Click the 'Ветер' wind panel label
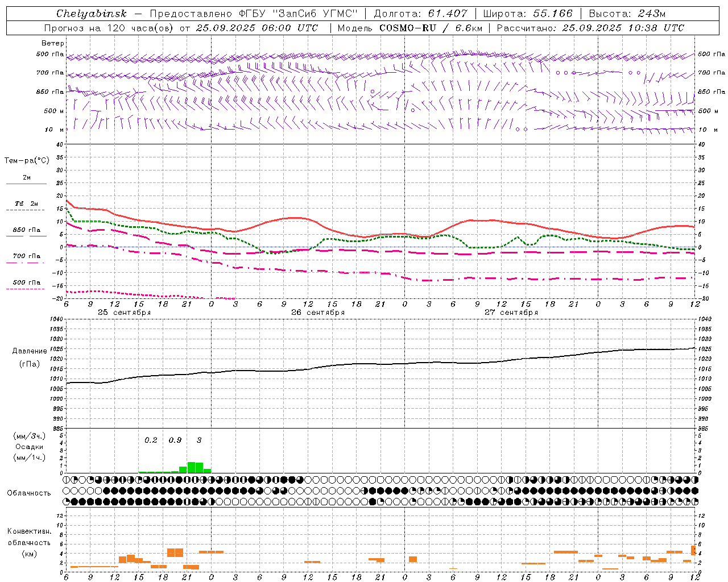Viewport: 728px width, 582px height. pos(53,43)
